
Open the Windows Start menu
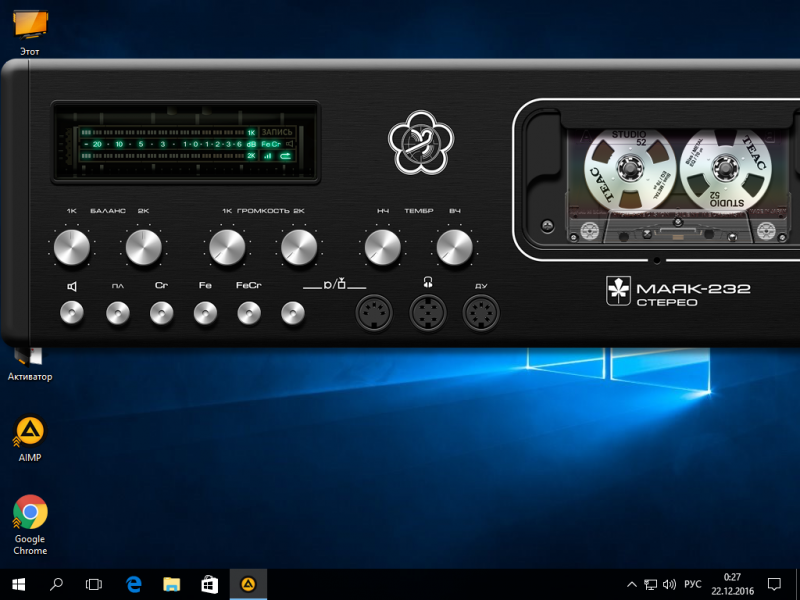coord(19,584)
